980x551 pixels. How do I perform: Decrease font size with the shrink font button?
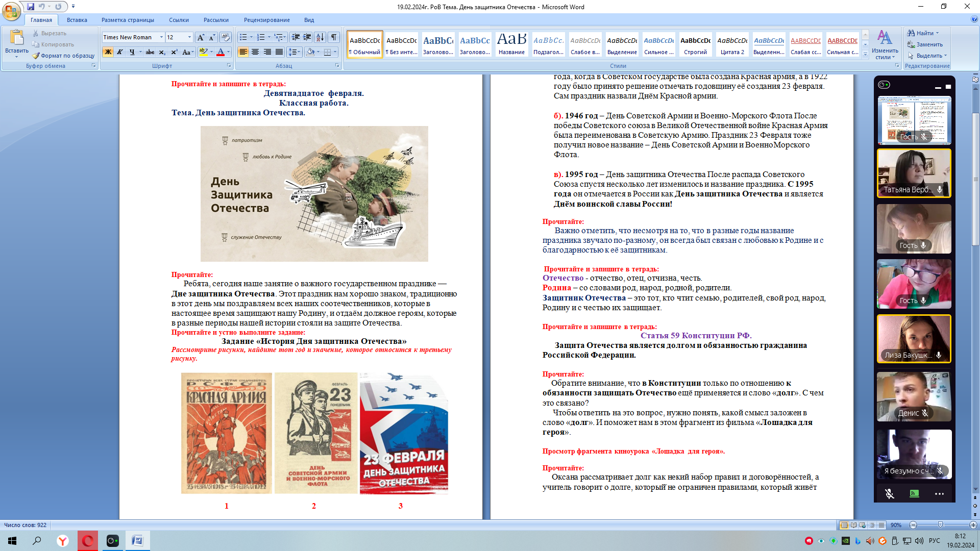coord(212,37)
